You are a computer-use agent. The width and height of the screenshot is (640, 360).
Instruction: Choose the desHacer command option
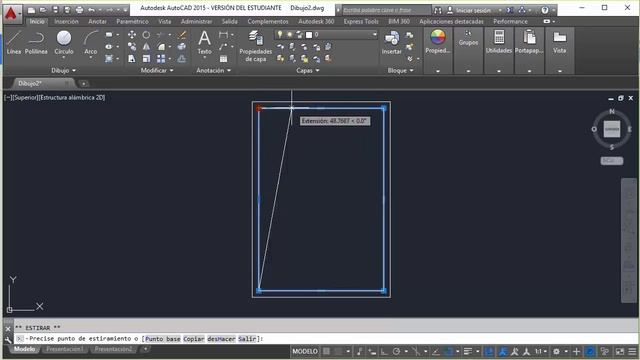click(x=221, y=339)
